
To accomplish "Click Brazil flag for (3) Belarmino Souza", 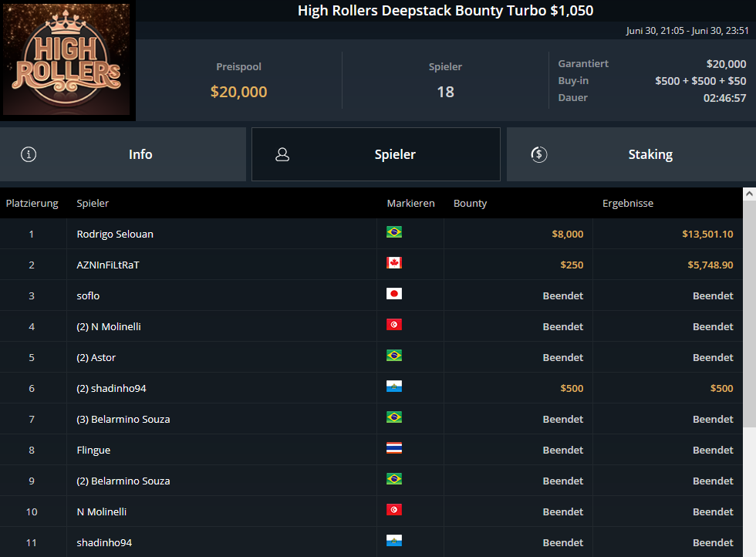I will pyautogui.click(x=394, y=417).
